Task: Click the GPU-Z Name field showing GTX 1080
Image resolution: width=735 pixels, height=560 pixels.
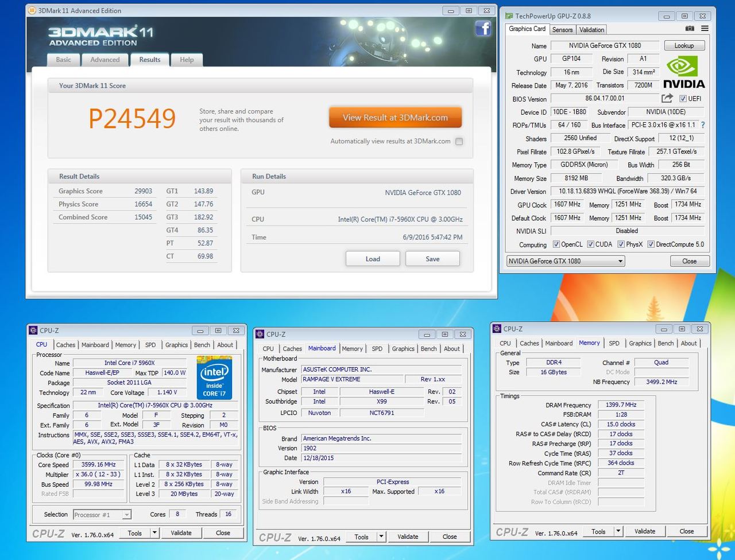Action: coord(605,45)
